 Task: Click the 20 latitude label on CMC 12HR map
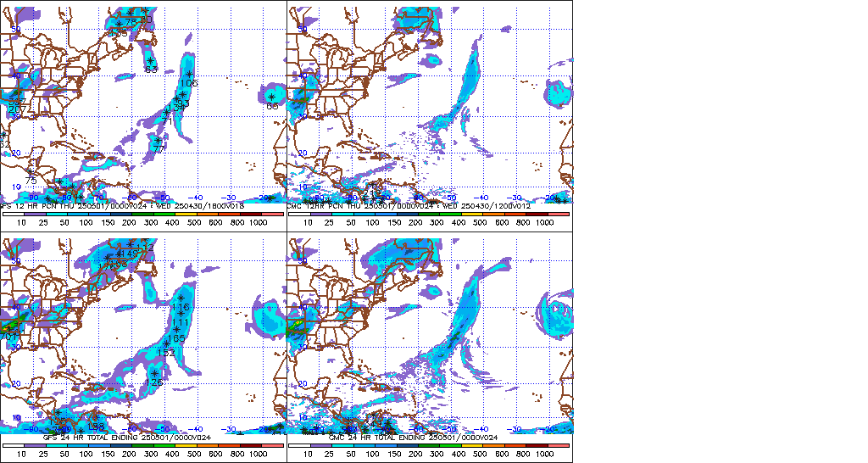pyautogui.click(x=303, y=153)
